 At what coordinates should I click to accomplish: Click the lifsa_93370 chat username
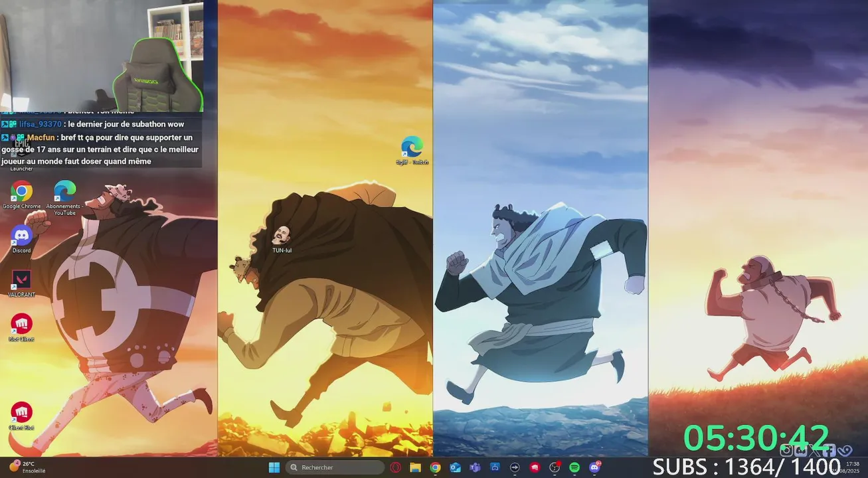pos(40,124)
